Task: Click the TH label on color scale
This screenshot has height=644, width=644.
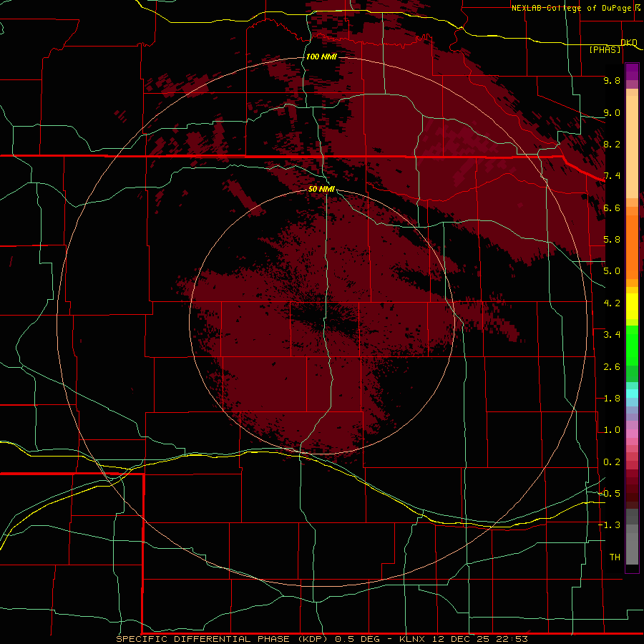Action: click(615, 557)
